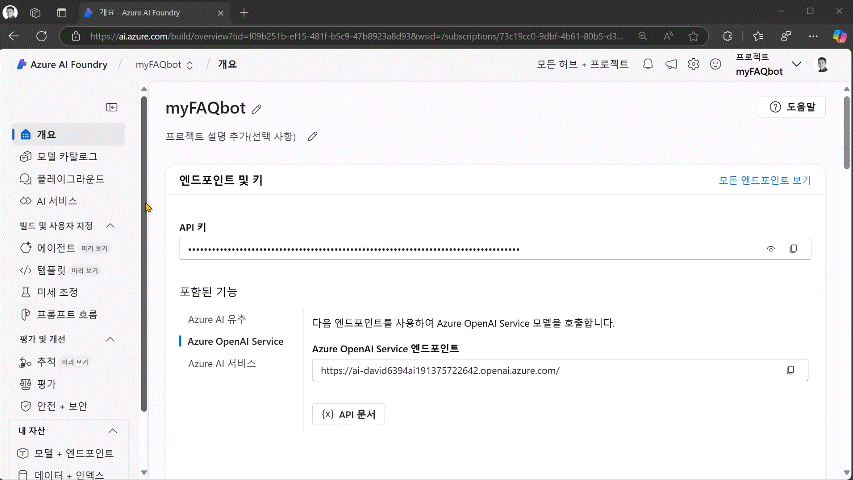
Task: Open the notifications bell icon
Action: coord(648,64)
